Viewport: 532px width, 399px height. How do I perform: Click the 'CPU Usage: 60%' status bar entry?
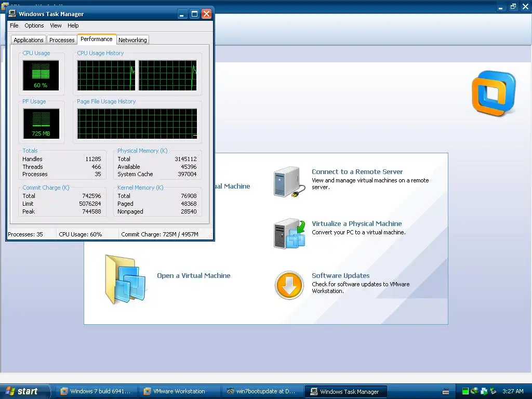click(x=81, y=234)
